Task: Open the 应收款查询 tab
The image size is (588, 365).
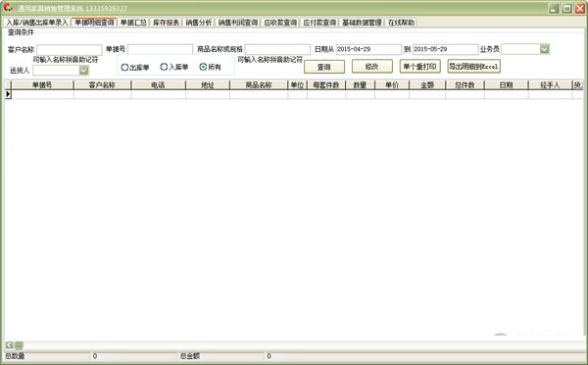Action: coord(280,23)
